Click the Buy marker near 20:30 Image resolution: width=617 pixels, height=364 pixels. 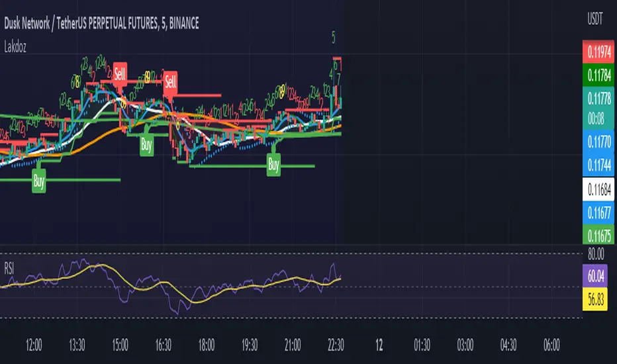(x=273, y=165)
